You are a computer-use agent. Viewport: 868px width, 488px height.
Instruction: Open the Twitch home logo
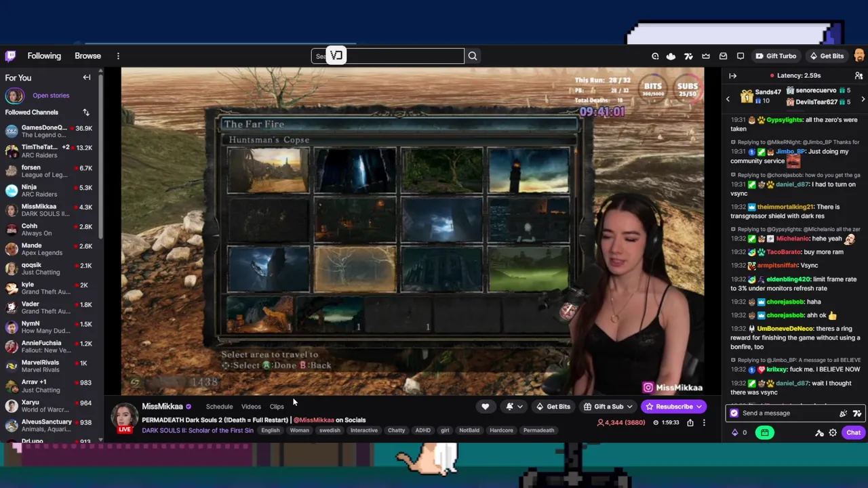point(10,56)
